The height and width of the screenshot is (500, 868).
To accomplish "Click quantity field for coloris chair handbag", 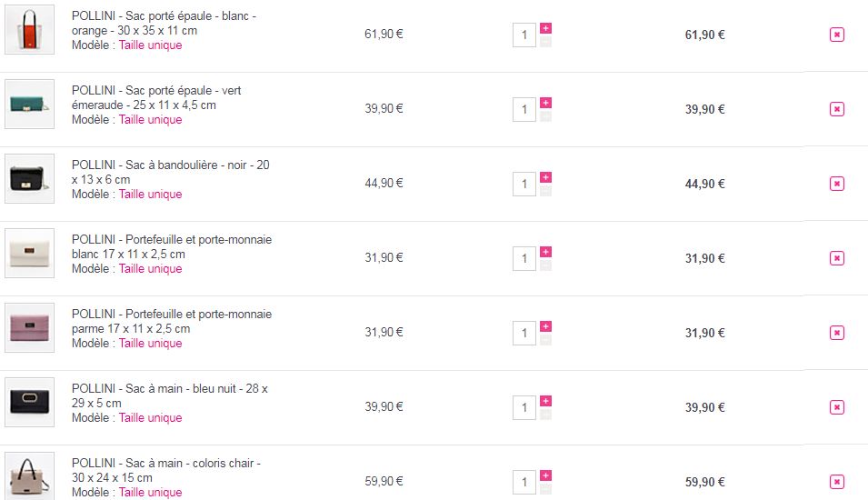I will click(x=524, y=482).
